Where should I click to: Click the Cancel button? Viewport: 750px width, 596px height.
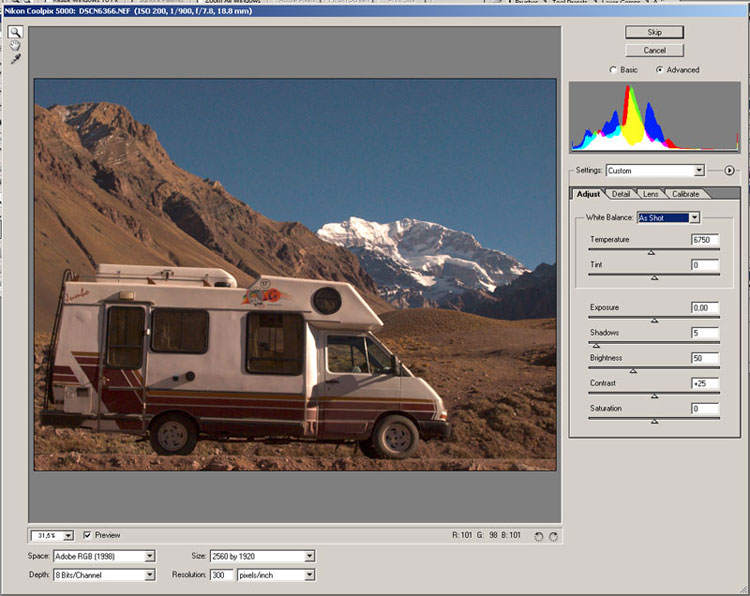654,50
